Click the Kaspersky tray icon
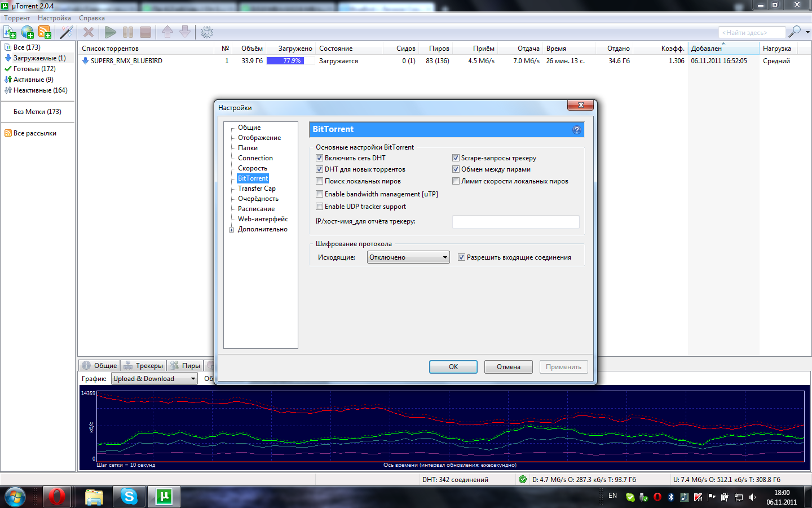The height and width of the screenshot is (508, 812). point(698,497)
